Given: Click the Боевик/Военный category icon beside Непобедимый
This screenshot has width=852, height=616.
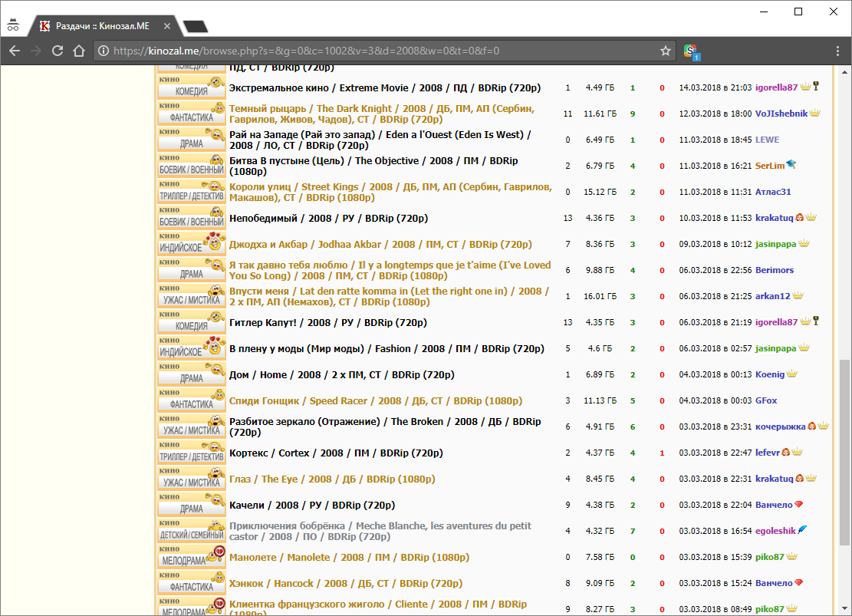Looking at the screenshot, I should pyautogui.click(x=192, y=218).
